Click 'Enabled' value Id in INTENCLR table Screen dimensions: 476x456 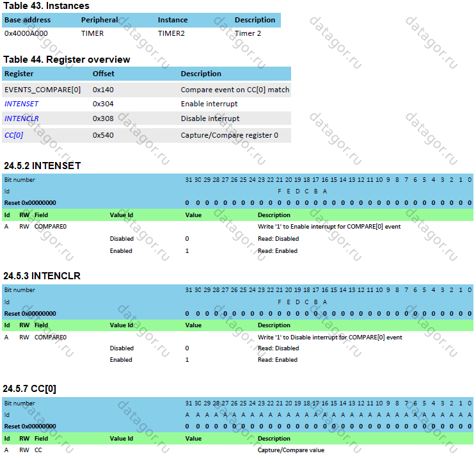pos(121,360)
